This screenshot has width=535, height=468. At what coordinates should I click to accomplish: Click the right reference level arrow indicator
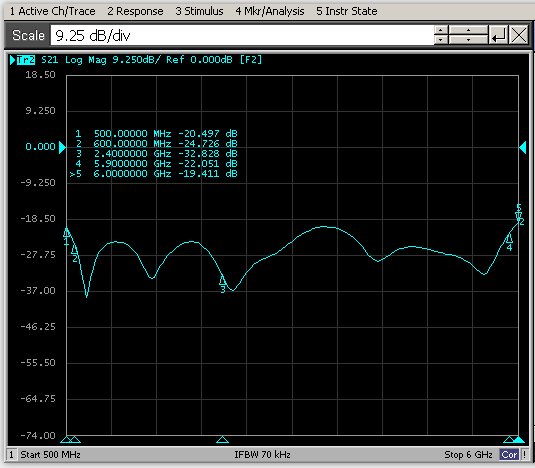coord(523,147)
